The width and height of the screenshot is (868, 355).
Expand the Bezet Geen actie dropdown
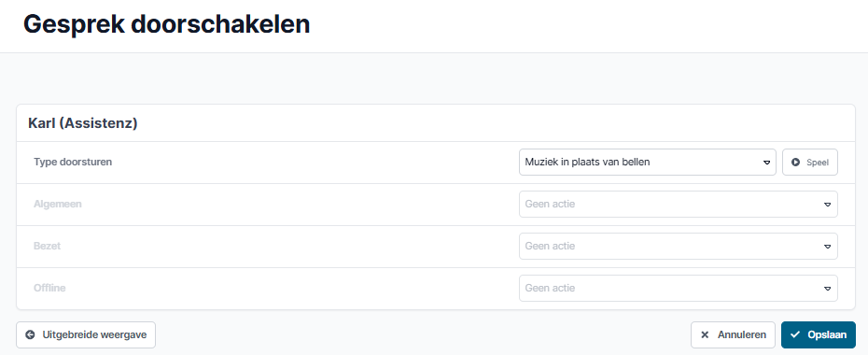click(679, 247)
